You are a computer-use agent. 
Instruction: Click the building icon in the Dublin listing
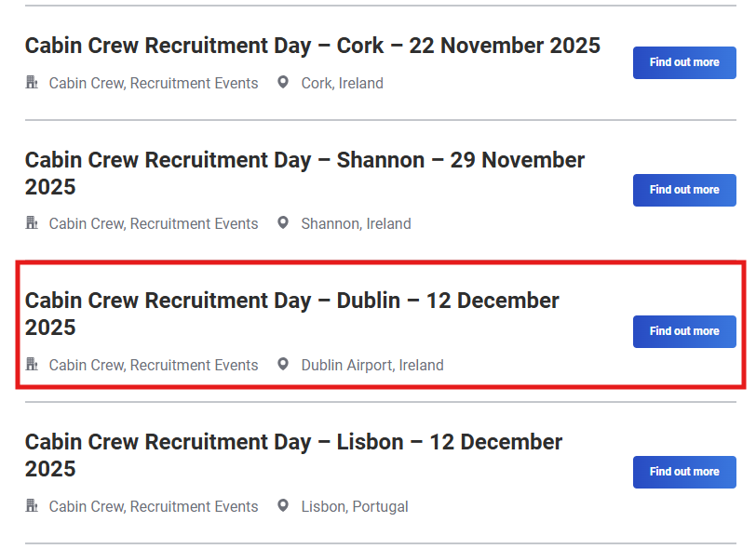32,365
